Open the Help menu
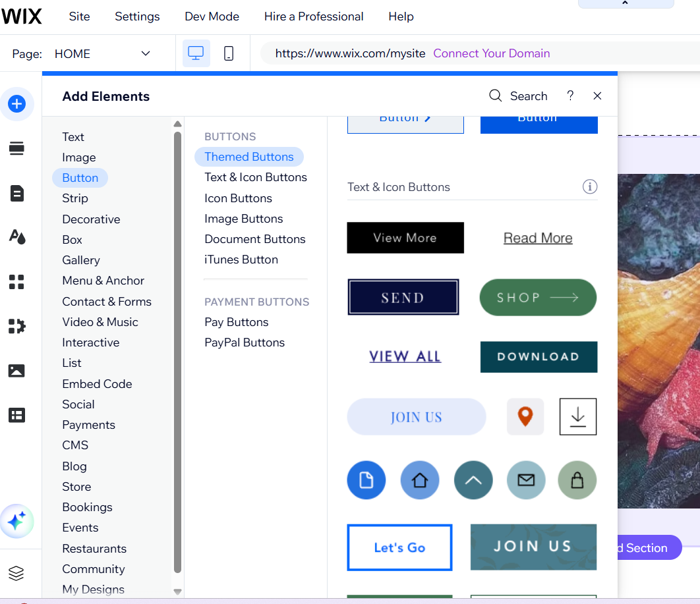 coord(401,16)
